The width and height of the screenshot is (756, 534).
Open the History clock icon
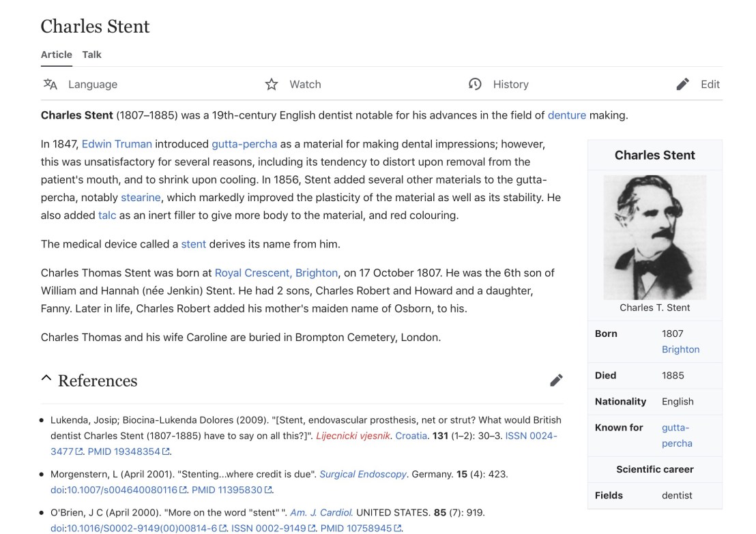(x=475, y=84)
